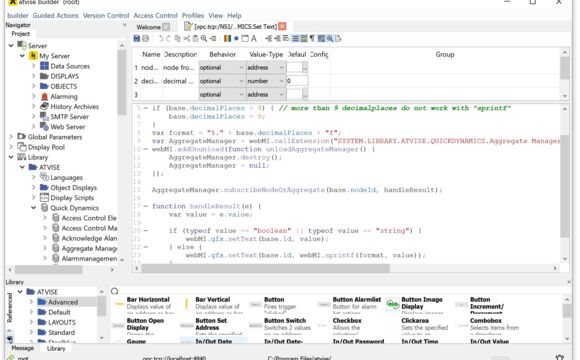Click the My Server icon in Navigator
This screenshot has height=360, width=580.
(33, 56)
